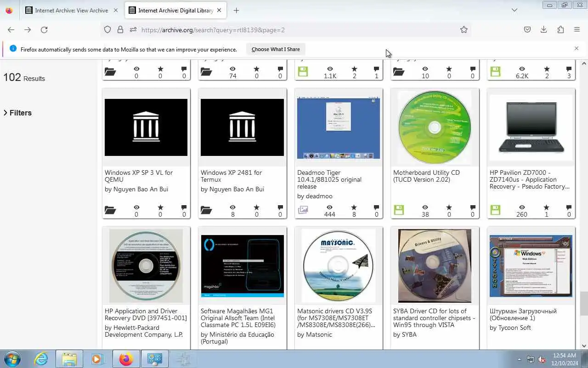Reload the current page
Viewport: 588px width, 368px height.
coord(44,29)
